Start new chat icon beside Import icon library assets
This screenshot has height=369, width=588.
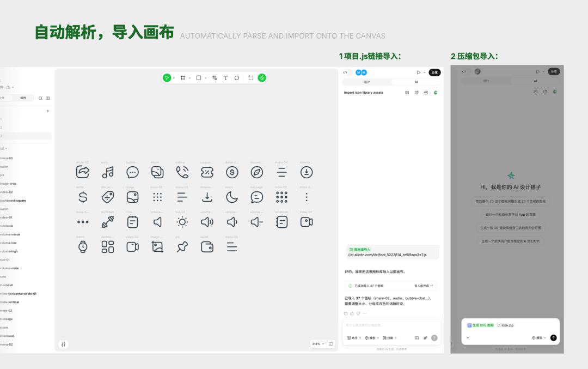pos(407,92)
